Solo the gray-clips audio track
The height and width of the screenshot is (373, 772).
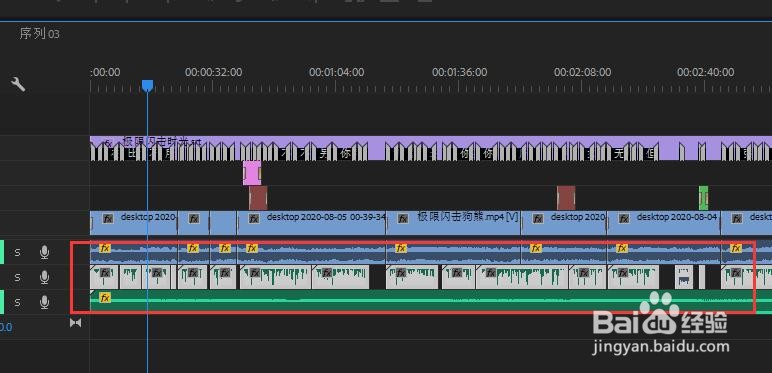tap(18, 278)
